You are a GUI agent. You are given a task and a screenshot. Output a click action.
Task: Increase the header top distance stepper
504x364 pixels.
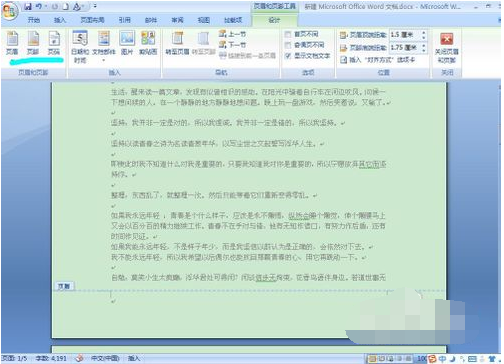[424, 32]
